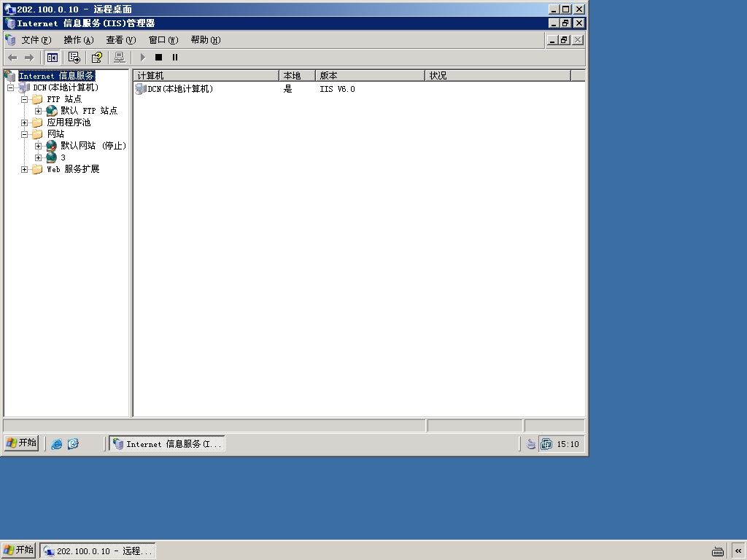Launch Internet Explorer from remote quick launch
Viewport: 747px width, 560px height.
coord(57,444)
